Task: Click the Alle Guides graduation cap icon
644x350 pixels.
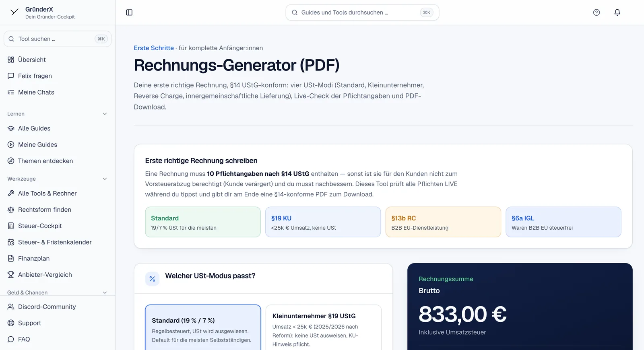Action: click(x=11, y=128)
